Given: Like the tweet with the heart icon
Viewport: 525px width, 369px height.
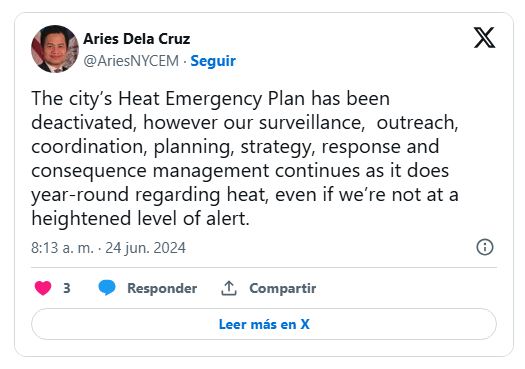Looking at the screenshot, I should (x=43, y=288).
